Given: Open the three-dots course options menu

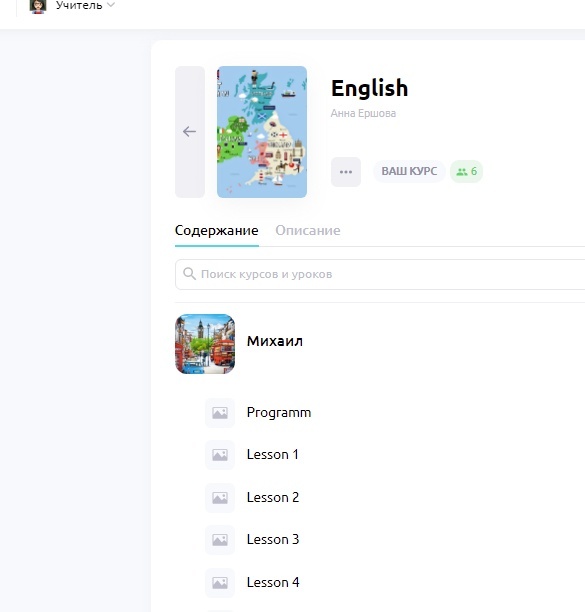Looking at the screenshot, I should [346, 172].
